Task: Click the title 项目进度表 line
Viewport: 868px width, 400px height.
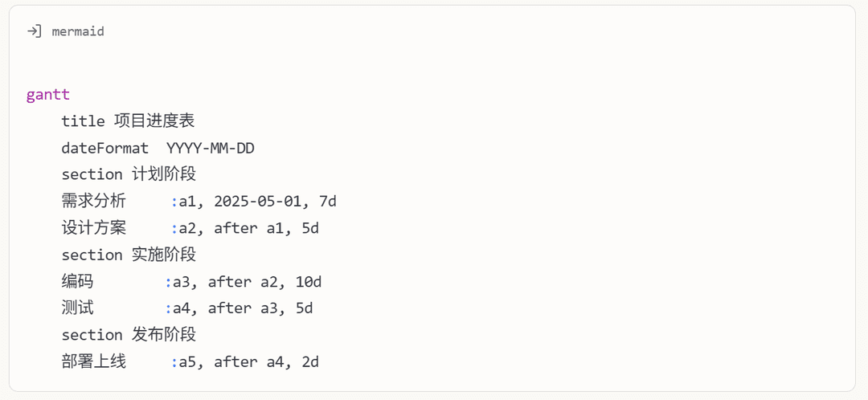Action: [x=128, y=120]
